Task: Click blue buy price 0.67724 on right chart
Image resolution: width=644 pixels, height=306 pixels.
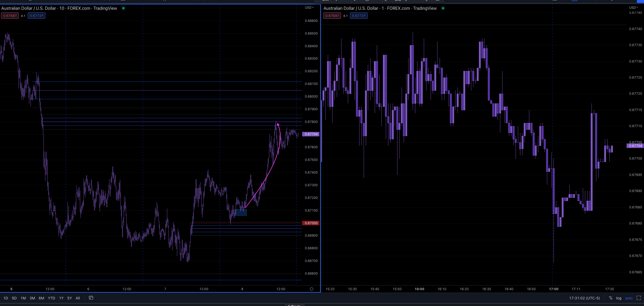Action: [359, 16]
